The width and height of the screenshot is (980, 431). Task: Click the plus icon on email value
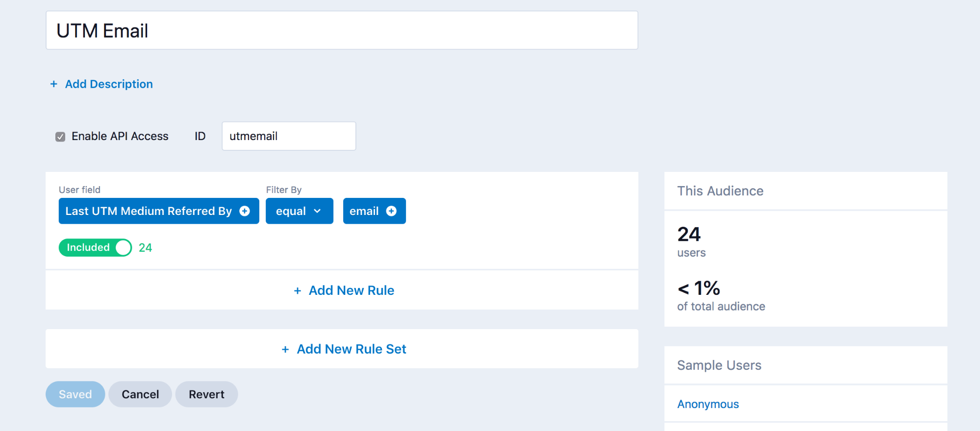coord(391,211)
